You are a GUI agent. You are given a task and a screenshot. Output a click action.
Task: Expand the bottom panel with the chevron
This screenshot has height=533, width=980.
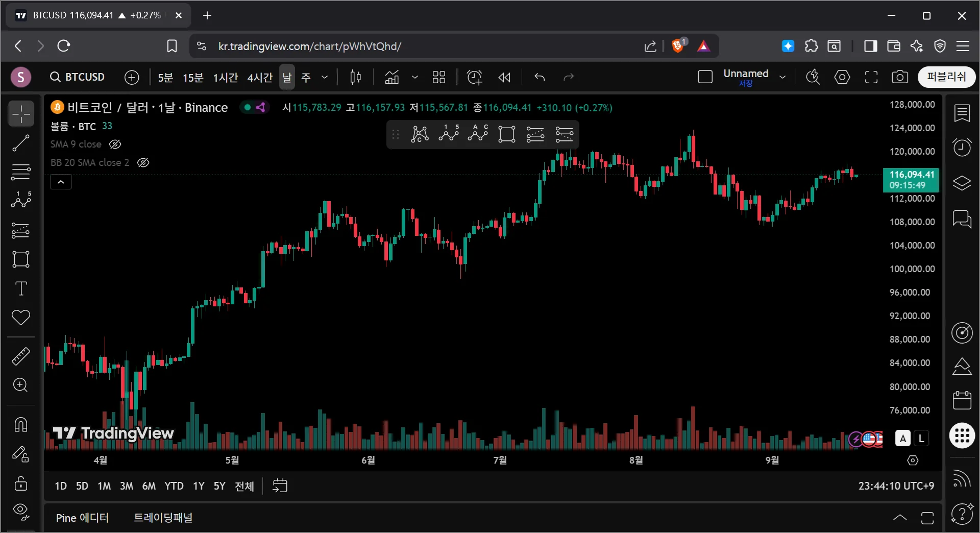[900, 518]
